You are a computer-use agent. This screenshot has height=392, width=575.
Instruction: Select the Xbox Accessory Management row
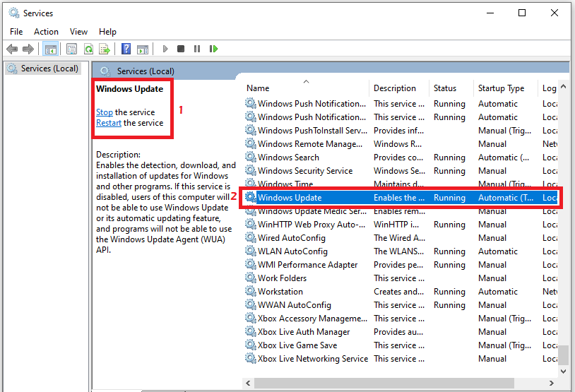tap(401, 319)
